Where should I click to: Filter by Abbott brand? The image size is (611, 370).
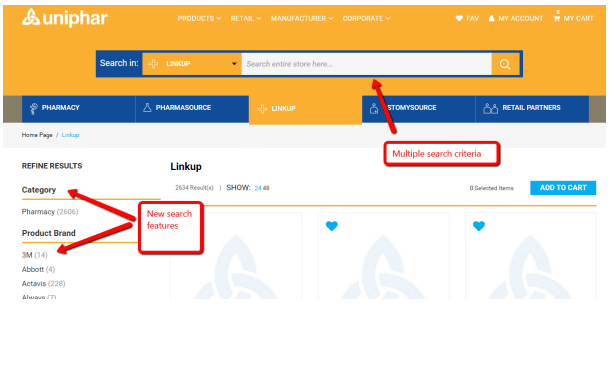point(39,269)
